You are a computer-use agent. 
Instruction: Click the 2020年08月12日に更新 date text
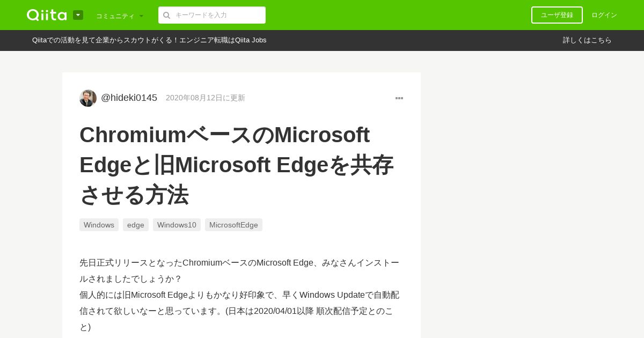click(x=206, y=98)
